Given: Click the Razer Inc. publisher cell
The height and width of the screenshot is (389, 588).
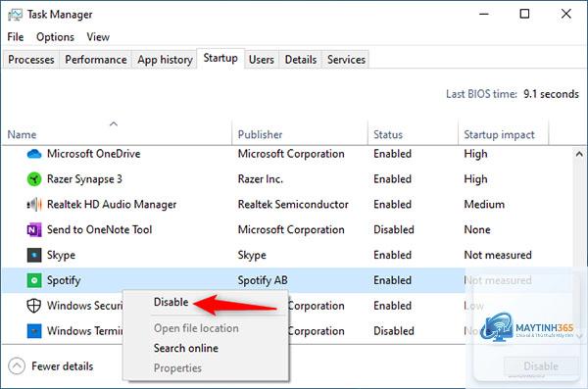Looking at the screenshot, I should 261,179.
